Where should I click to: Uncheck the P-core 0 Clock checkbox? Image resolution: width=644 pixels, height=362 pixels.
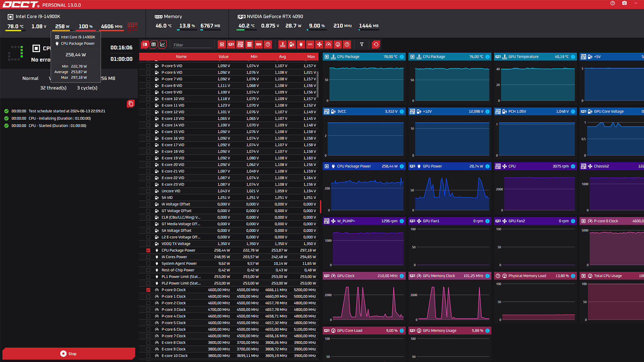pos(148,290)
